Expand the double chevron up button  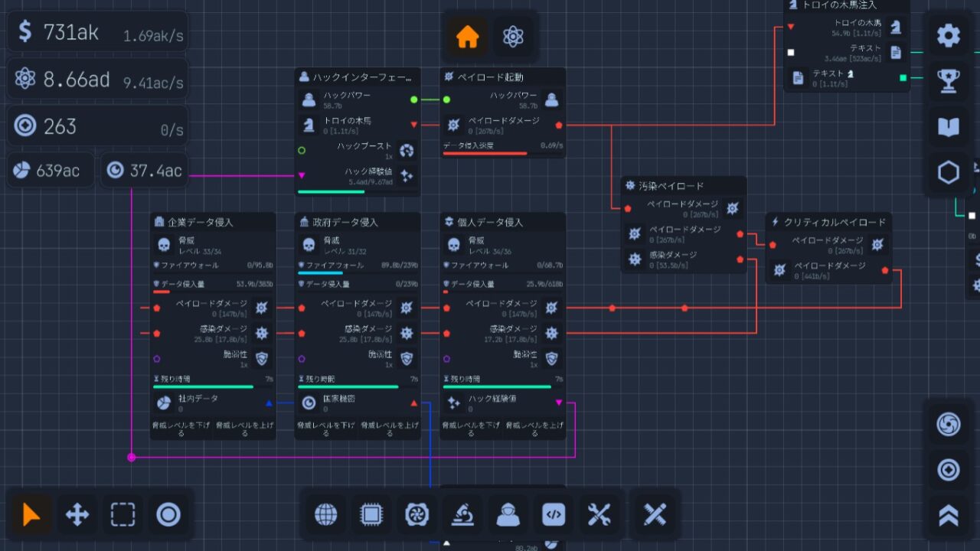pyautogui.click(x=948, y=516)
